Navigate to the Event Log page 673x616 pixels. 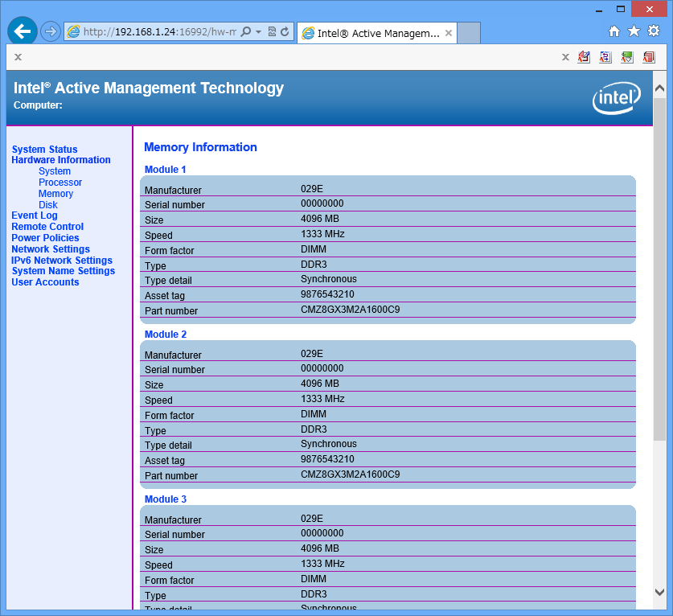click(35, 216)
